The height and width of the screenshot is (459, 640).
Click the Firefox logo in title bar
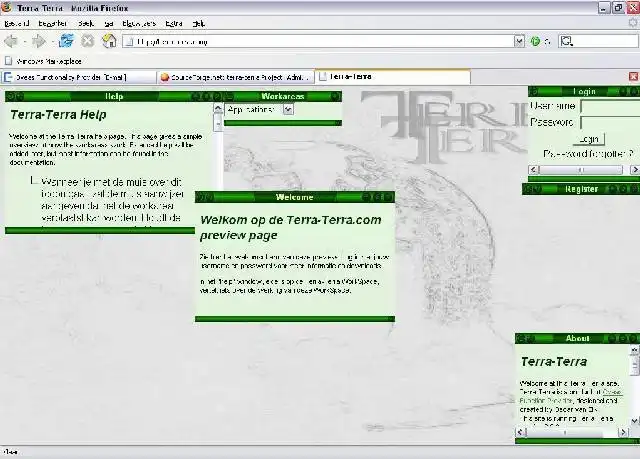click(x=7, y=7)
